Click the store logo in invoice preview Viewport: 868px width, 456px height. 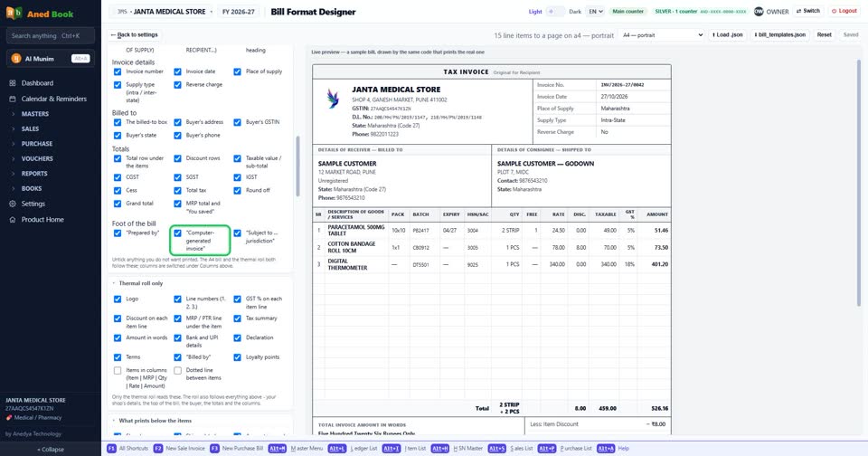point(333,99)
